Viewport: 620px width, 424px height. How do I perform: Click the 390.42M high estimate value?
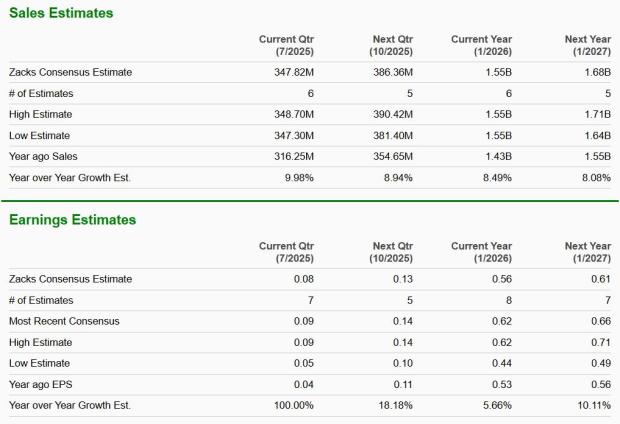[393, 114]
